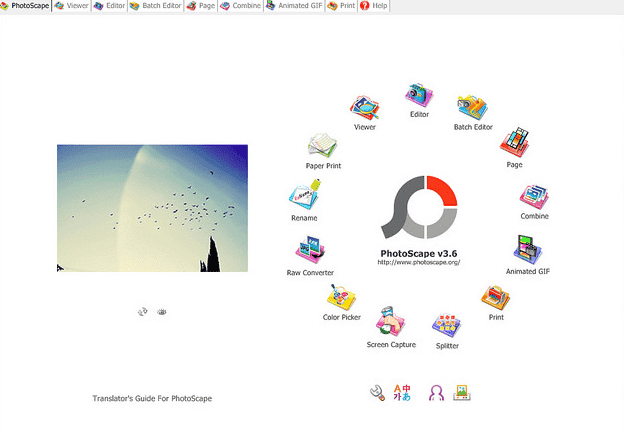This screenshot has height=432, width=624.
Task: Launch the Editor icon in the circle
Action: point(419,96)
